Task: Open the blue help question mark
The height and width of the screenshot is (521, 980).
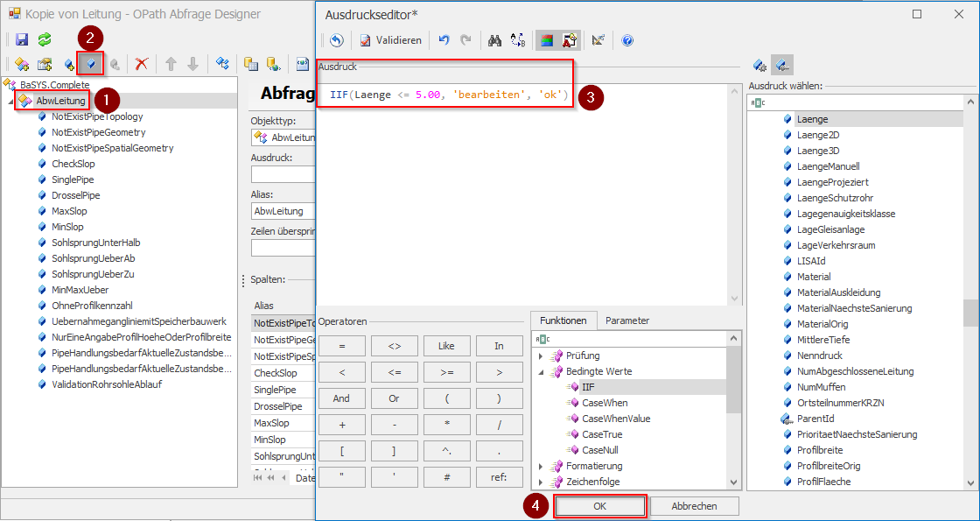Action: (x=627, y=40)
